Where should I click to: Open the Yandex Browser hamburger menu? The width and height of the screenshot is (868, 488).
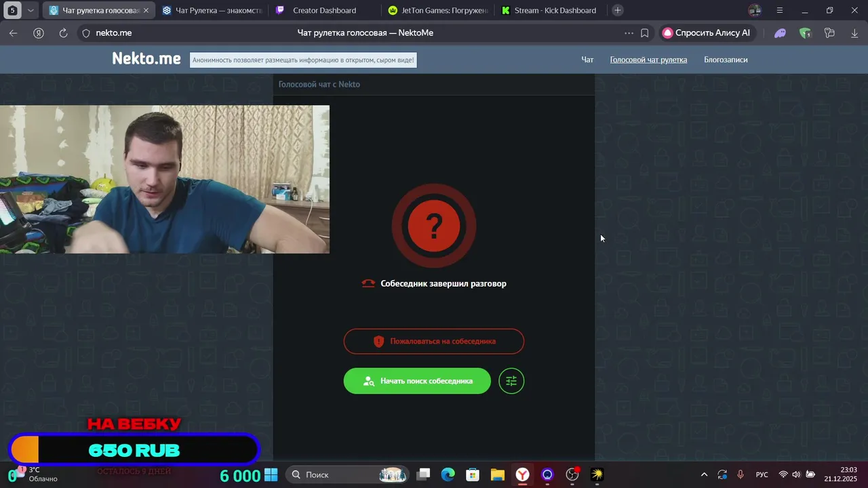(x=780, y=10)
